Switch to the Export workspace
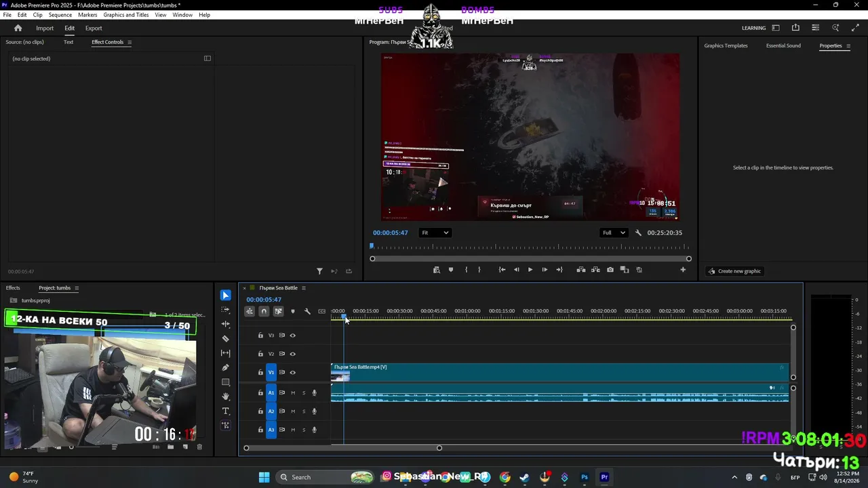 pyautogui.click(x=94, y=28)
